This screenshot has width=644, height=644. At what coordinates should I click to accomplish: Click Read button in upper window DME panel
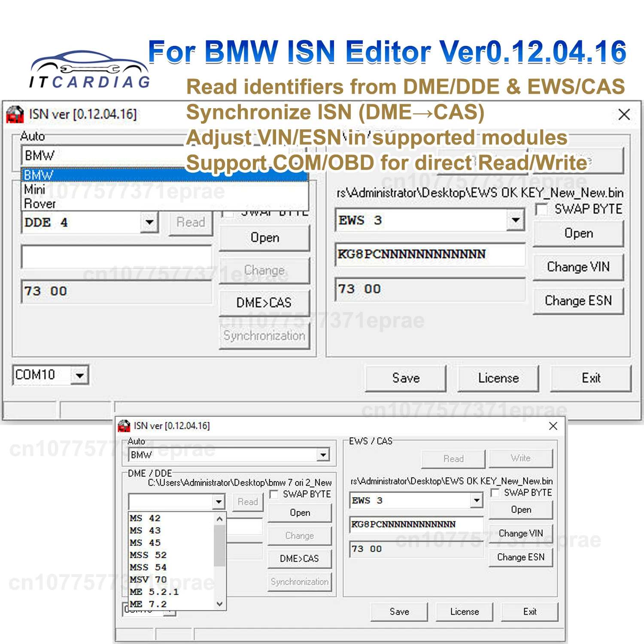pyautogui.click(x=191, y=222)
